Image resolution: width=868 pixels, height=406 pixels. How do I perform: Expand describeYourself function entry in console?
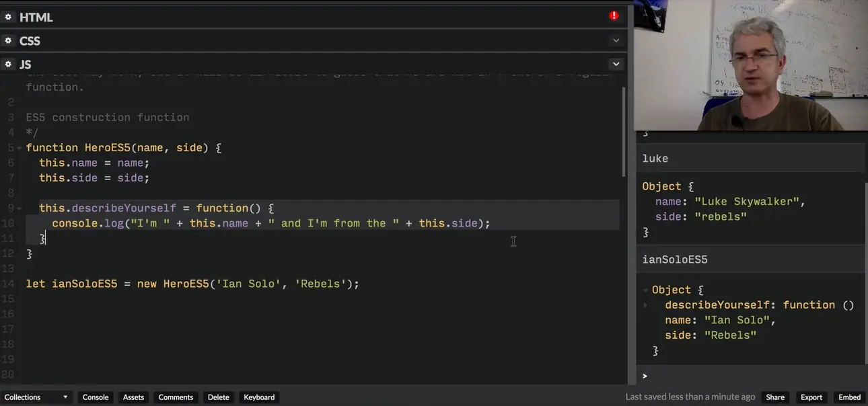tap(646, 305)
